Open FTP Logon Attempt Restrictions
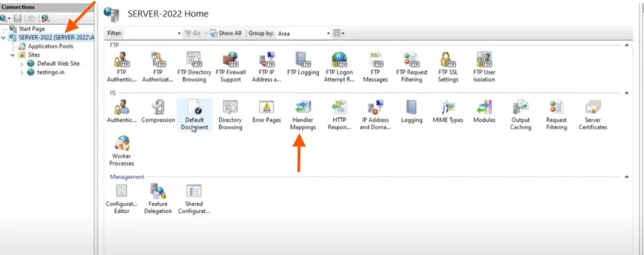This screenshot has width=644, height=255. pyautogui.click(x=339, y=68)
